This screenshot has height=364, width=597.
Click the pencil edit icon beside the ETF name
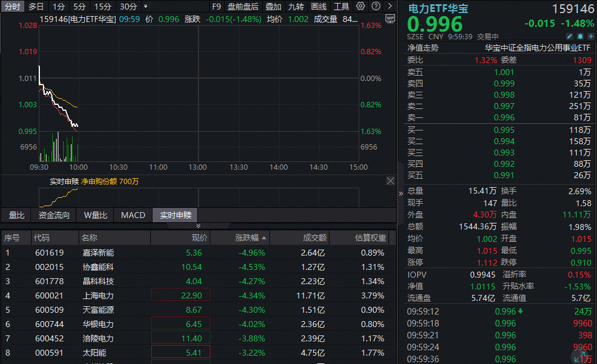[570, 36]
